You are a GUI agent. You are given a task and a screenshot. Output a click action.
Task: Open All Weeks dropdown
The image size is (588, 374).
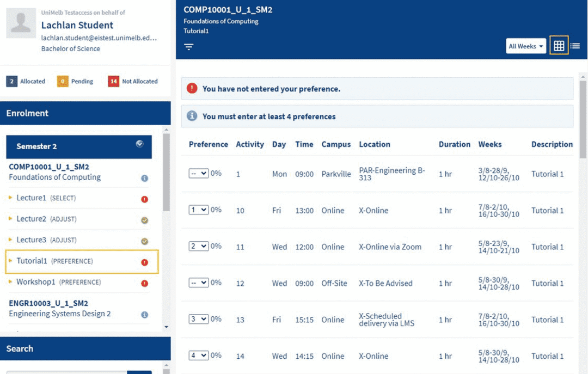pos(526,46)
